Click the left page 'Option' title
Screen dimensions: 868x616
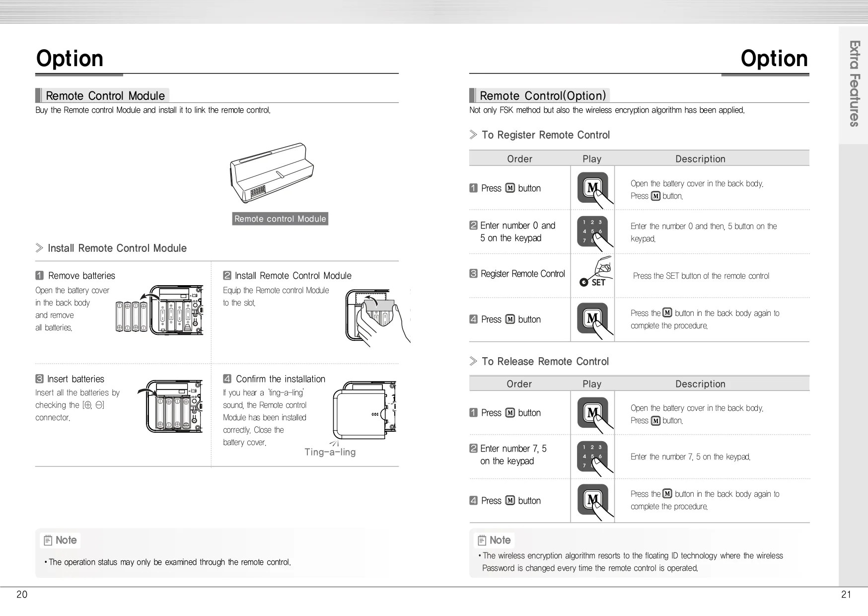click(70, 59)
